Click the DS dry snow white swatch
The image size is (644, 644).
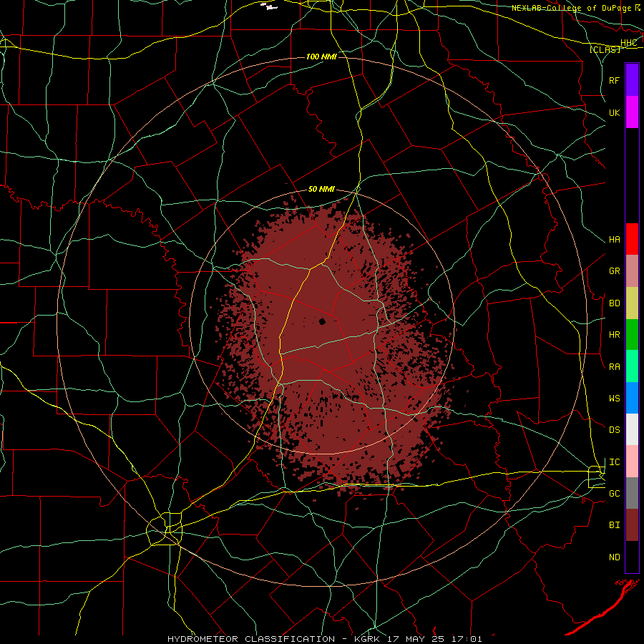pyautogui.click(x=632, y=429)
